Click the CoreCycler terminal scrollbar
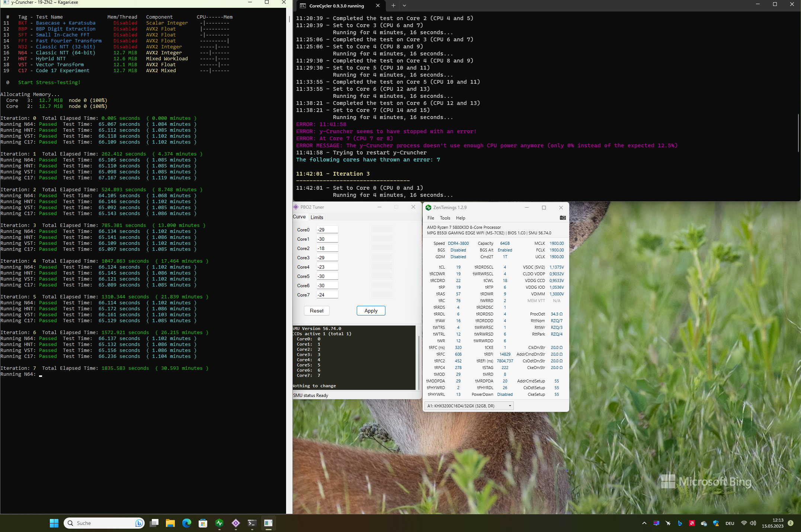Viewport: 801px width, 532px height. click(798, 133)
